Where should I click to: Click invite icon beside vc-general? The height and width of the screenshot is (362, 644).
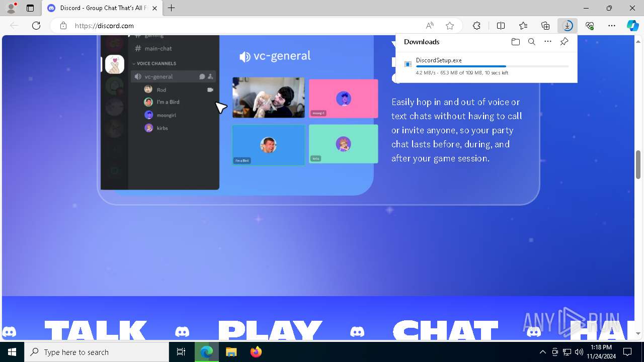coord(210,76)
